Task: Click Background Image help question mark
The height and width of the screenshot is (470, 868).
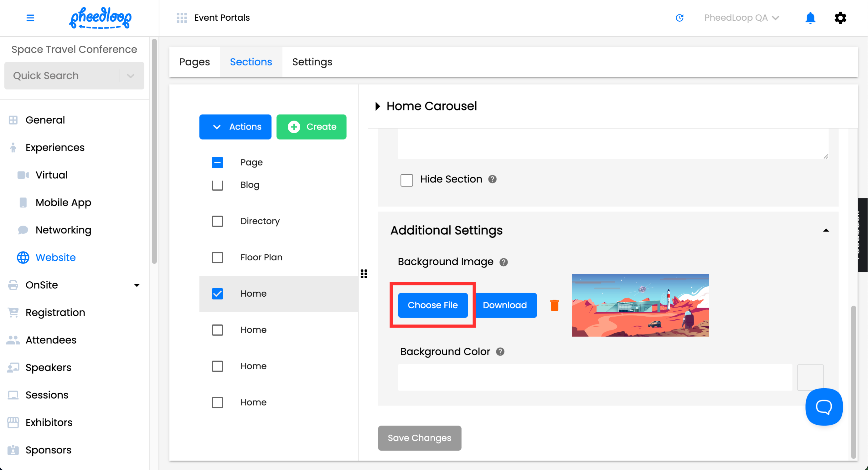Action: pos(504,262)
